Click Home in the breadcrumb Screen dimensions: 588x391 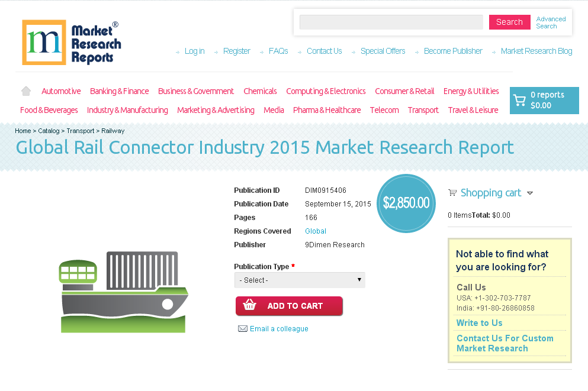23,131
